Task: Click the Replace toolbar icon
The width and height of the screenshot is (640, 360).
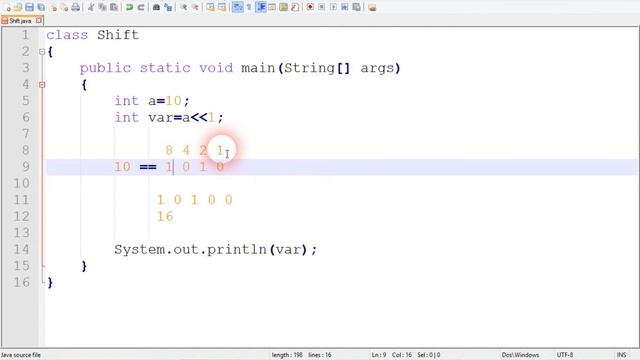Action: pyautogui.click(x=168, y=7)
